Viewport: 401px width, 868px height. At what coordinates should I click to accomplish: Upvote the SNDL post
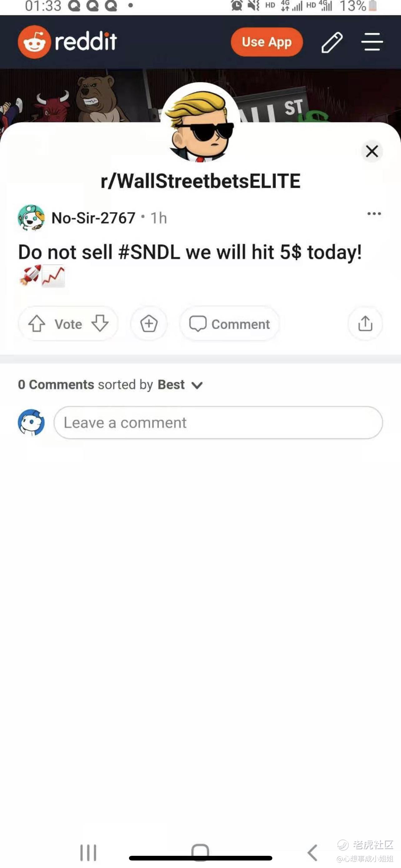37,324
